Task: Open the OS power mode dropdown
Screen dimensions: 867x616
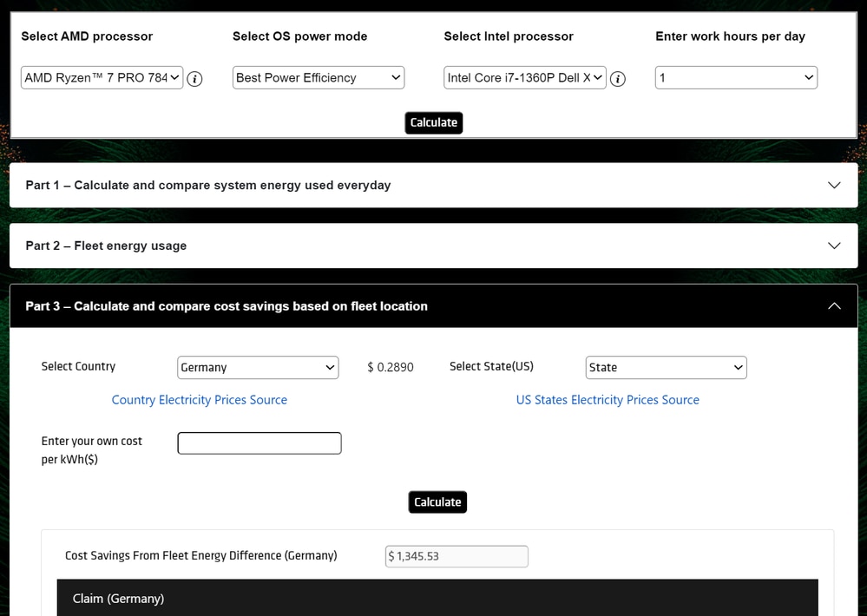Action: point(319,77)
